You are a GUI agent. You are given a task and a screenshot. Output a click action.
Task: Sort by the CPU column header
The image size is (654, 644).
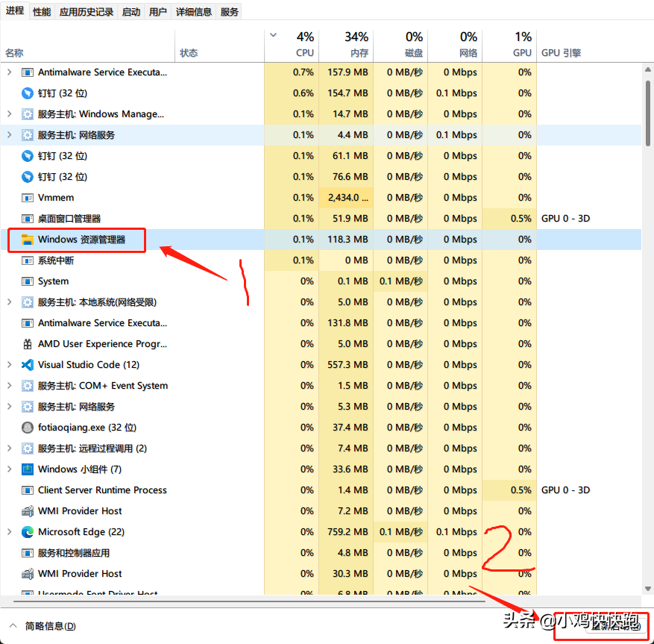pos(292,45)
